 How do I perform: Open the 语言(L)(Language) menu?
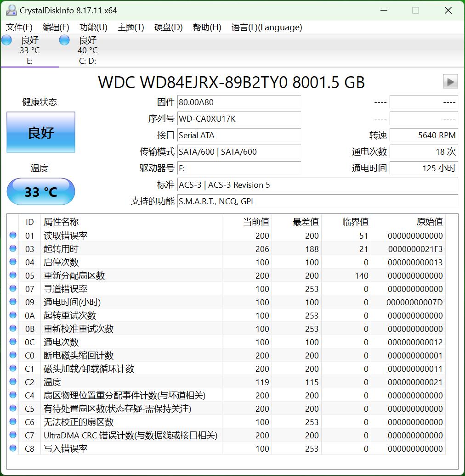tap(266, 28)
